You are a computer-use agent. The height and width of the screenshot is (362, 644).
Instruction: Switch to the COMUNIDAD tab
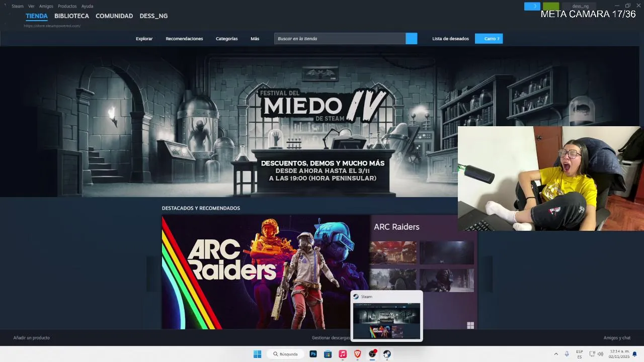pos(114,16)
